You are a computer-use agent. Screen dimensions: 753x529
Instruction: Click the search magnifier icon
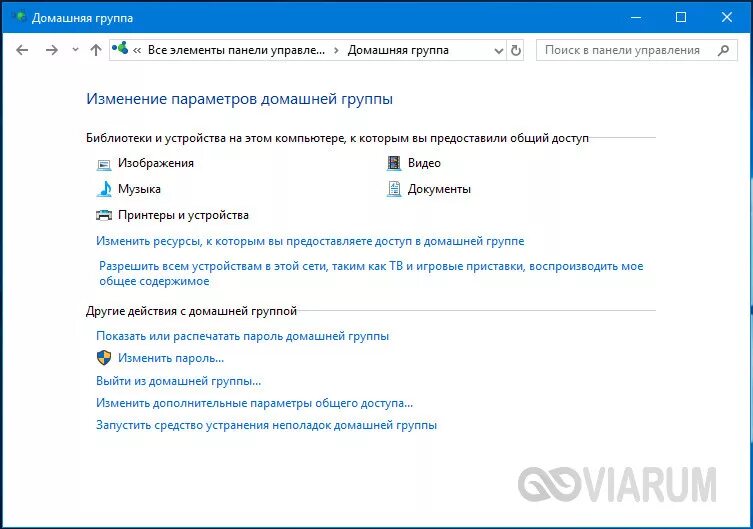[x=723, y=50]
